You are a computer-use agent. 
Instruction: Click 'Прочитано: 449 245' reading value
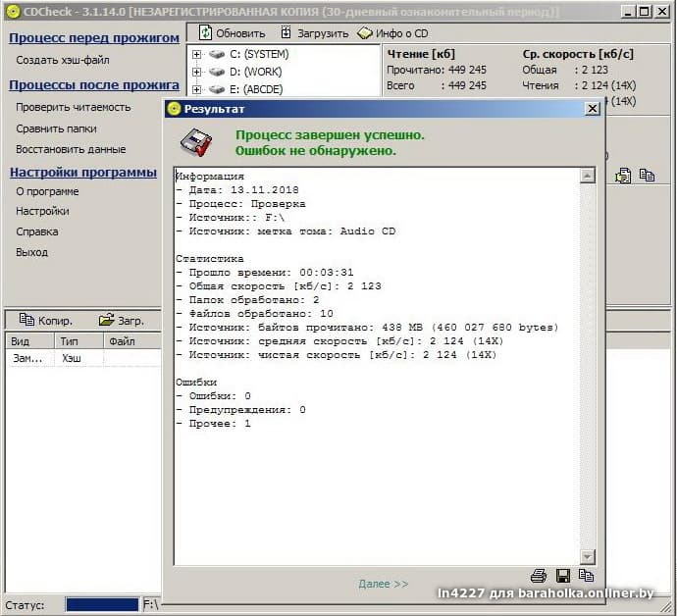click(437, 70)
